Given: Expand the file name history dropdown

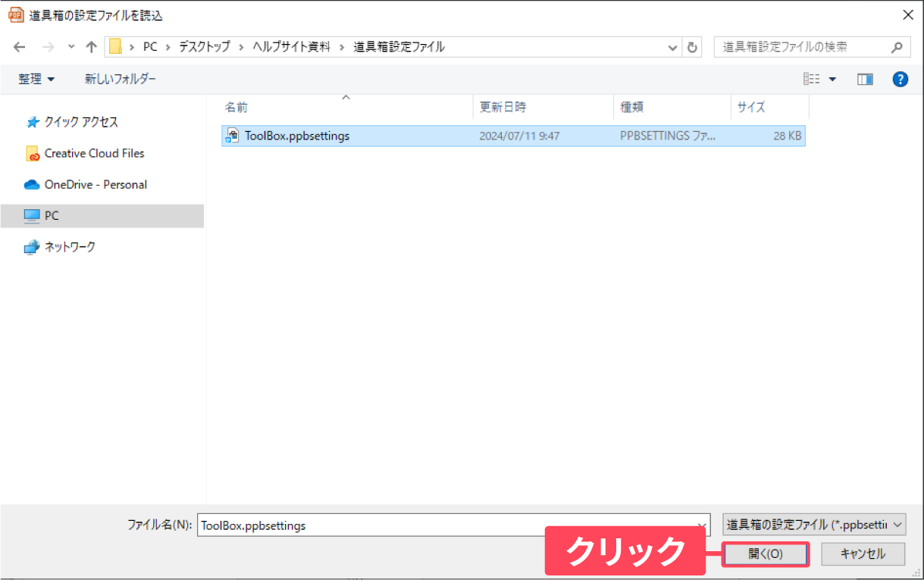Looking at the screenshot, I should click(x=702, y=525).
